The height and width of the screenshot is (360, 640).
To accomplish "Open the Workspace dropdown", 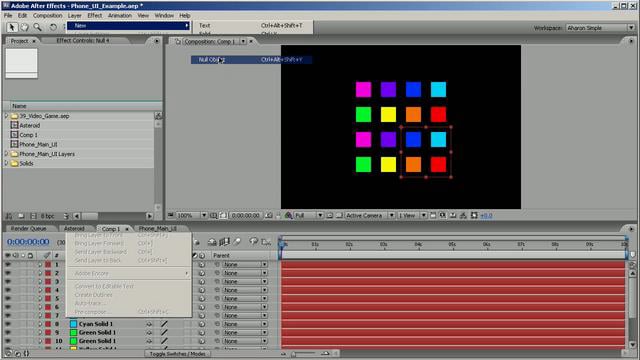I will click(600, 28).
